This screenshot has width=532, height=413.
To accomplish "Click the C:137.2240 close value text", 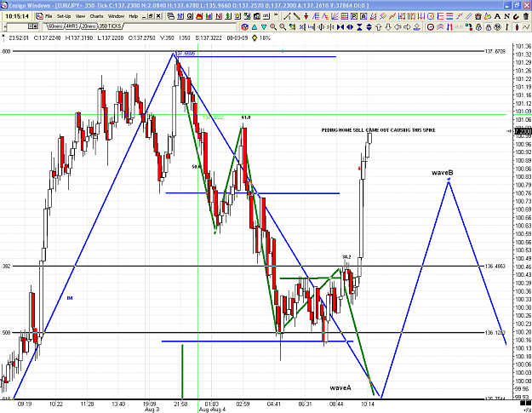I will point(47,38).
